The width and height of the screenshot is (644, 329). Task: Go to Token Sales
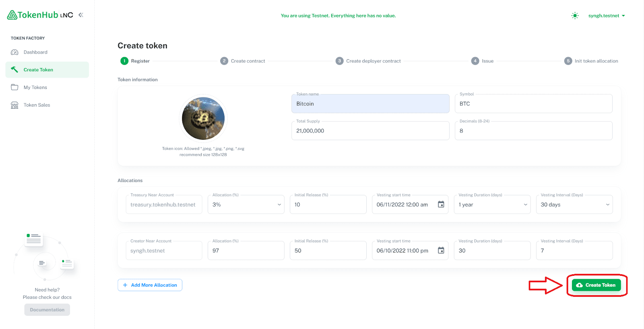click(x=47, y=105)
